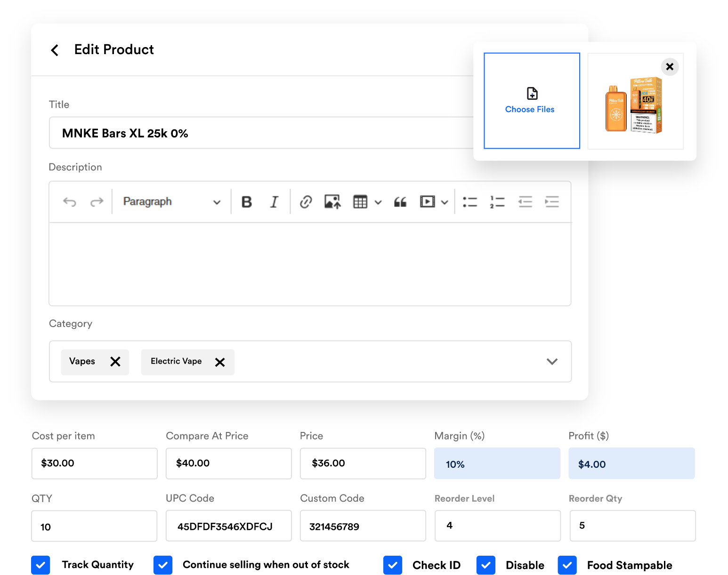Toggle the checkbox below the Reorder Qty field
The width and height of the screenshot is (728, 575).
point(567,565)
